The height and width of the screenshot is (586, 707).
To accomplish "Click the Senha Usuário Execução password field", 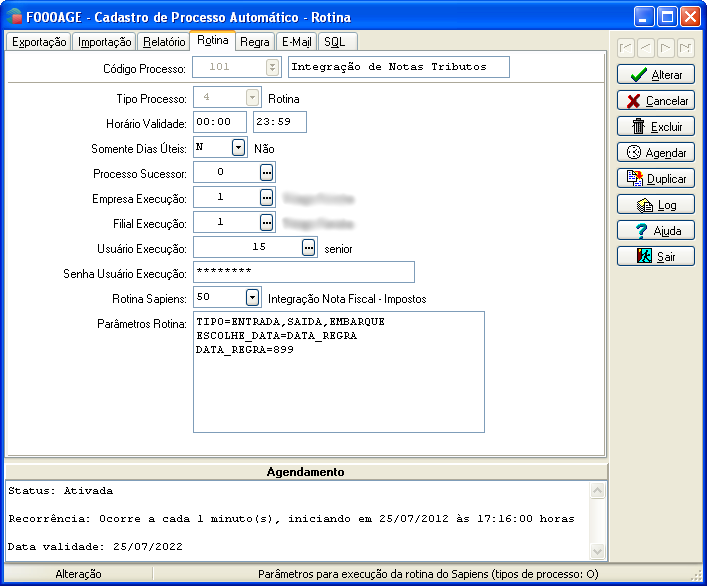I will 304,272.
